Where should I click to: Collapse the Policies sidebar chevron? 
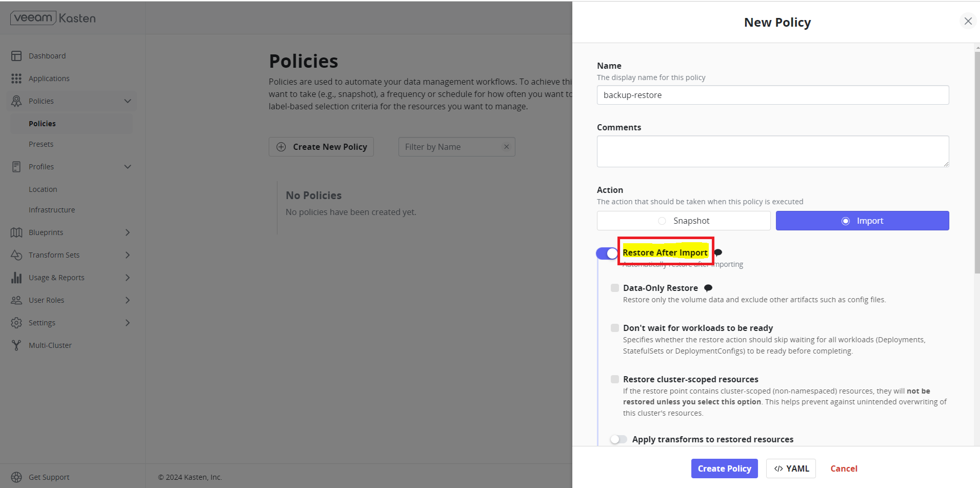(x=128, y=101)
